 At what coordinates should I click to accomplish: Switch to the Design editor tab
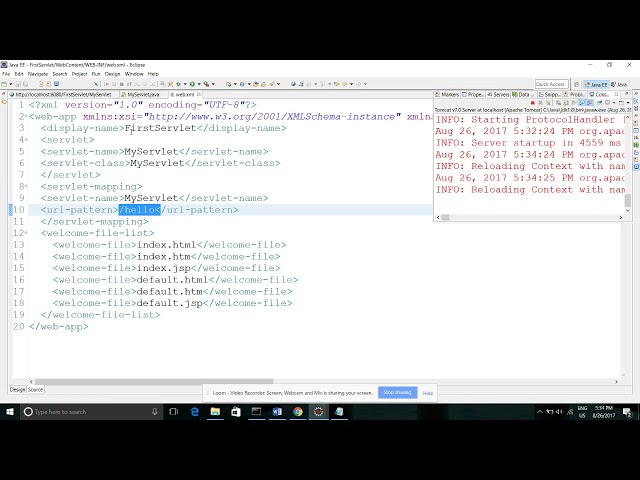pos(17,389)
